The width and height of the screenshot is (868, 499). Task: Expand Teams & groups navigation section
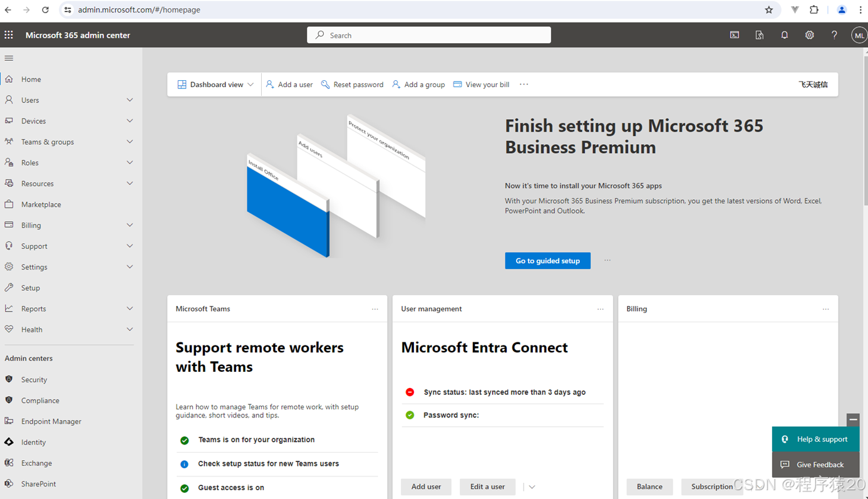[x=130, y=142]
